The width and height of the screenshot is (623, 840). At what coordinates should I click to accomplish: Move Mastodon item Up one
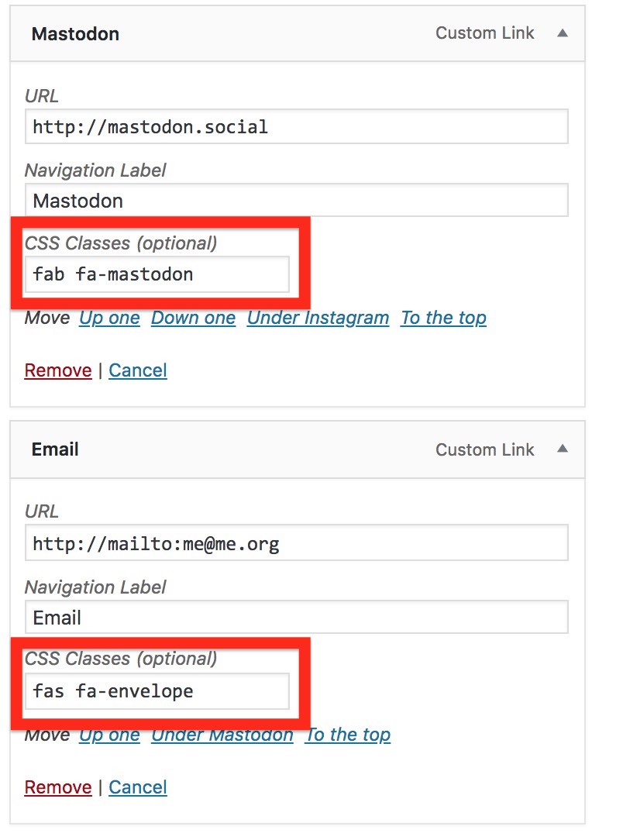coord(109,318)
